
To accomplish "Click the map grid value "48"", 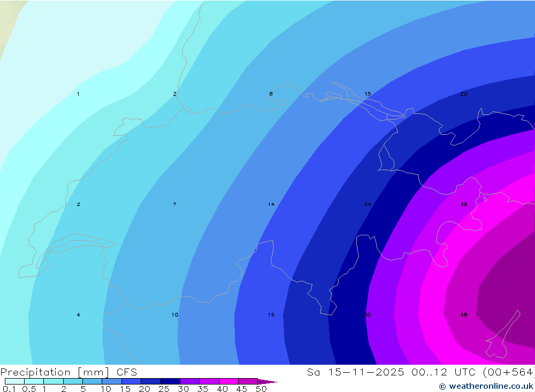I will click(x=464, y=315).
